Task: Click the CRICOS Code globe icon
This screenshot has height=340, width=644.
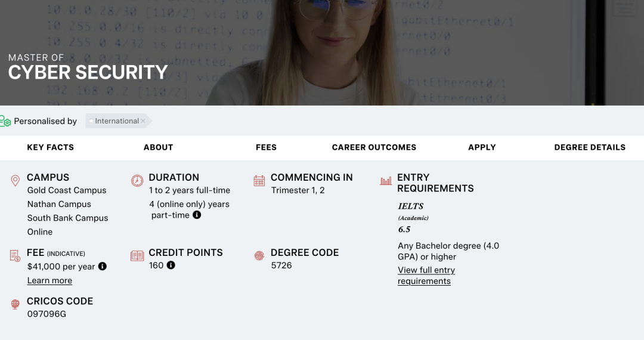Action: pyautogui.click(x=16, y=304)
